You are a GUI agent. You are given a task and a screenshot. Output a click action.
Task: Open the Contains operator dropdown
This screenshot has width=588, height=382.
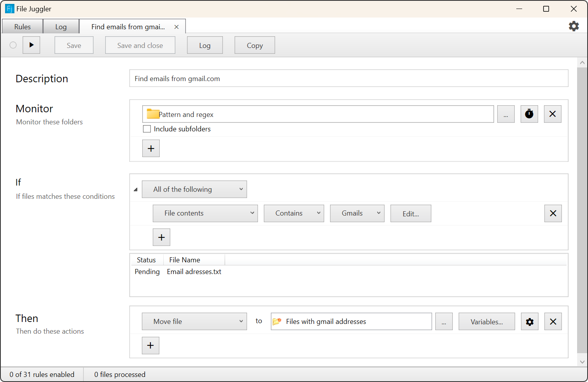click(x=294, y=214)
